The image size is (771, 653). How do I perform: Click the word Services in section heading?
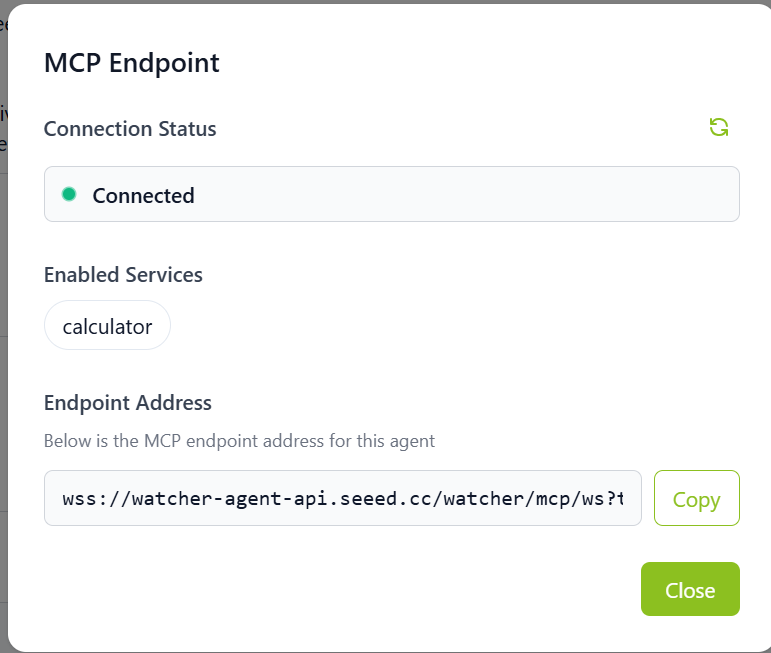[x=163, y=274]
